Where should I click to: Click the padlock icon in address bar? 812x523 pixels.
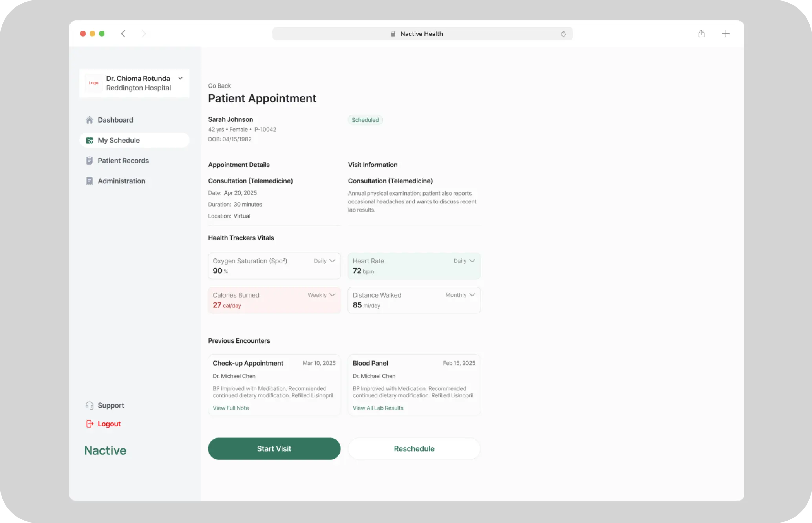click(393, 34)
